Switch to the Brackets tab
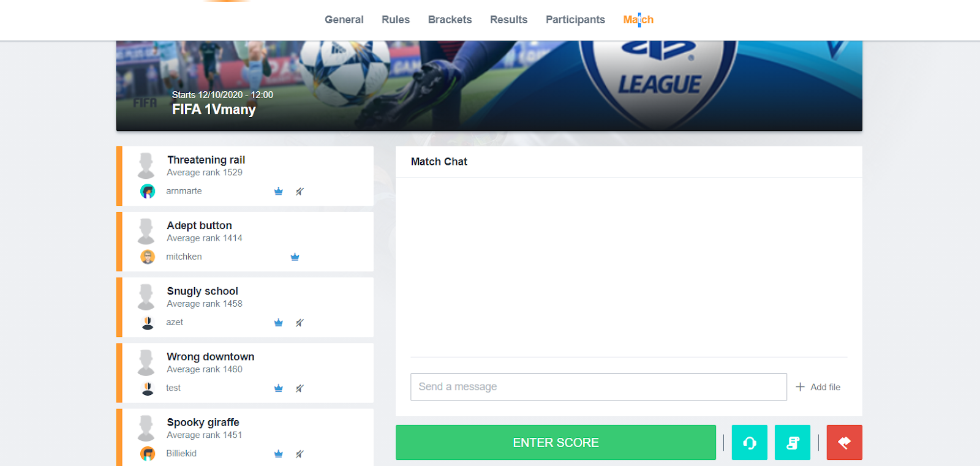The image size is (980, 466). (x=450, y=20)
